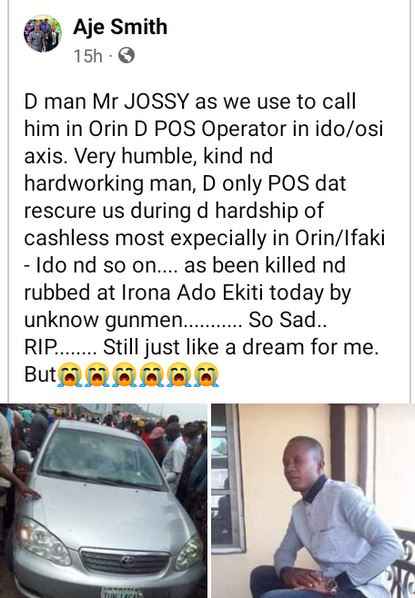Click the word "gunmen" in the post
The width and height of the screenshot is (415, 598).
click(144, 320)
